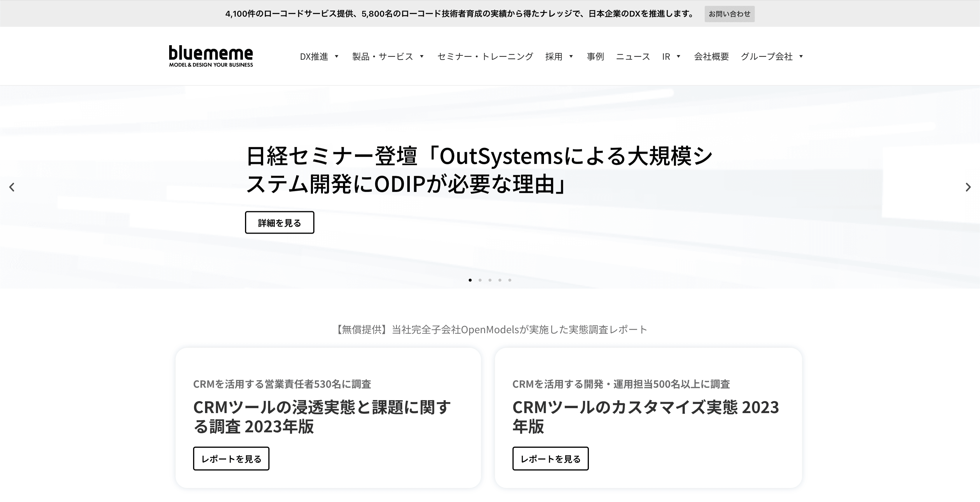The width and height of the screenshot is (980, 502).
Task: Open report for CRMツールの浸透実態 survey
Action: click(x=231, y=459)
